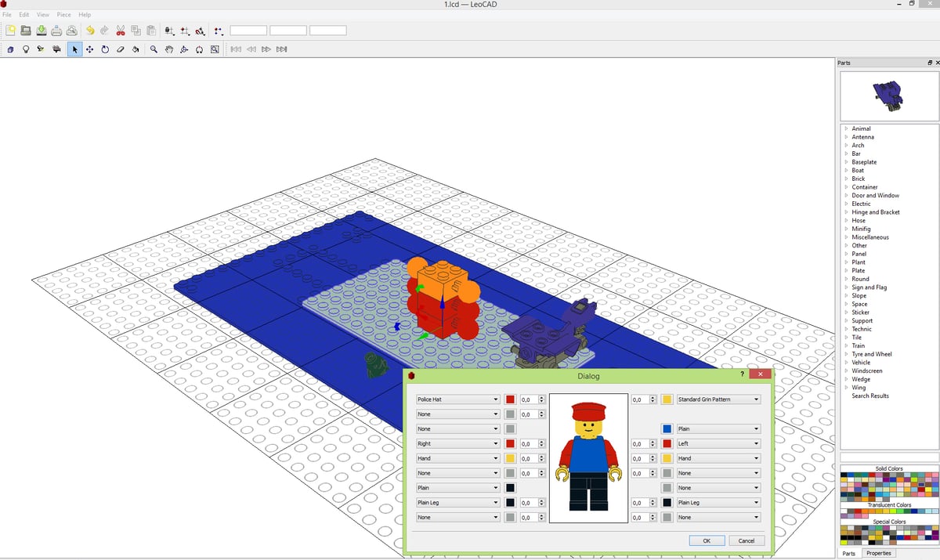Click the Save icon in the toolbar
The width and height of the screenshot is (940, 560).
[41, 31]
